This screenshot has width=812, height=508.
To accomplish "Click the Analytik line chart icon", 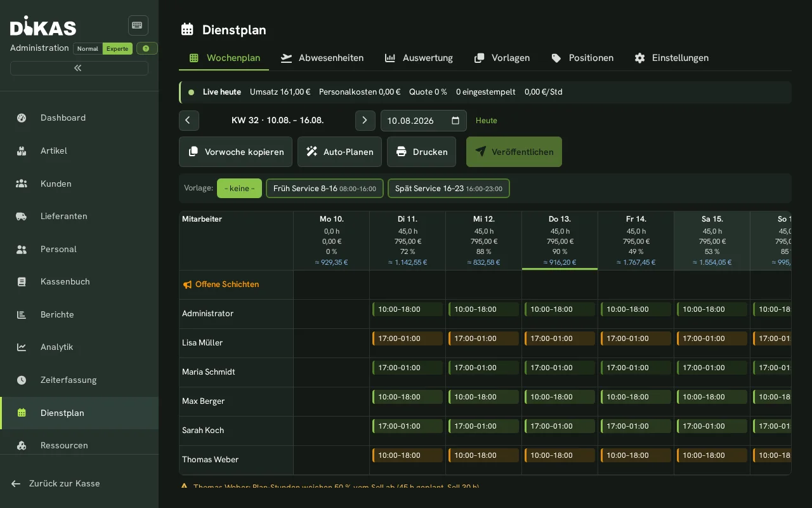I will [22, 347].
